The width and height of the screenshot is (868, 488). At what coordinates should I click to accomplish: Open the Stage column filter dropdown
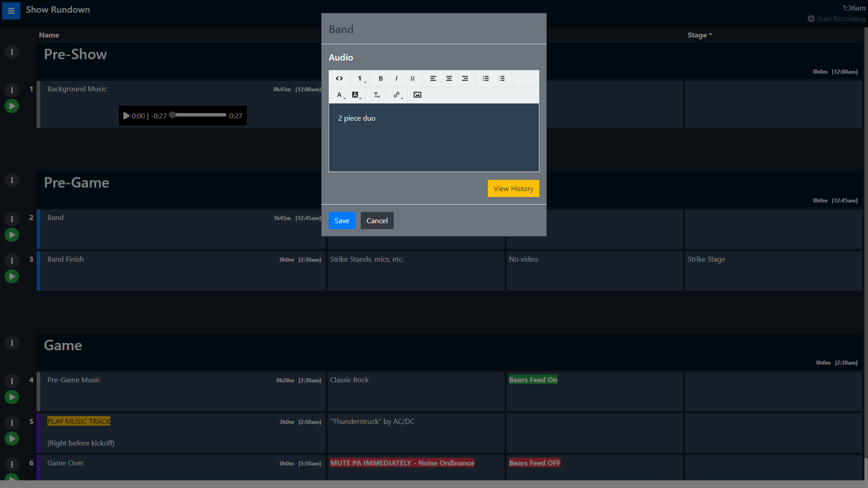coord(699,35)
